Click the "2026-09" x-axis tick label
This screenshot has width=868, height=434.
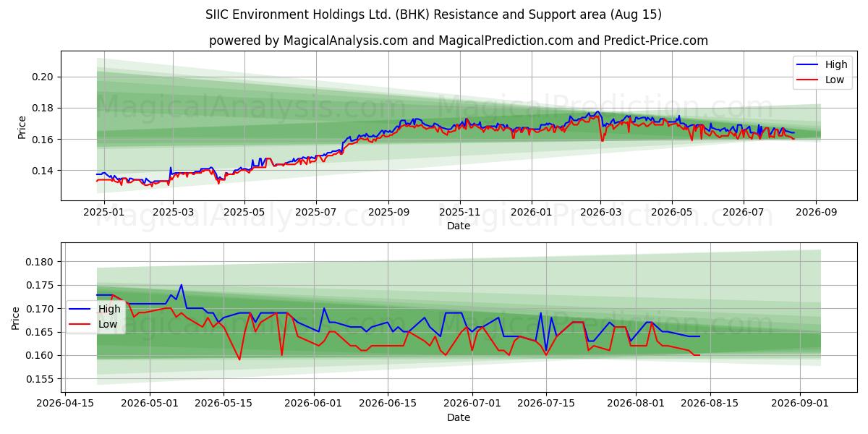[816, 212]
